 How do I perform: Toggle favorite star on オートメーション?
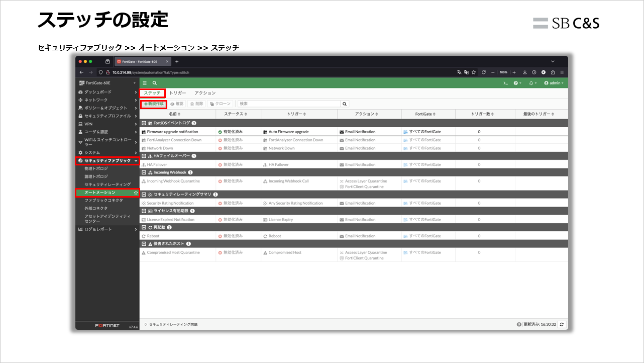(x=136, y=193)
